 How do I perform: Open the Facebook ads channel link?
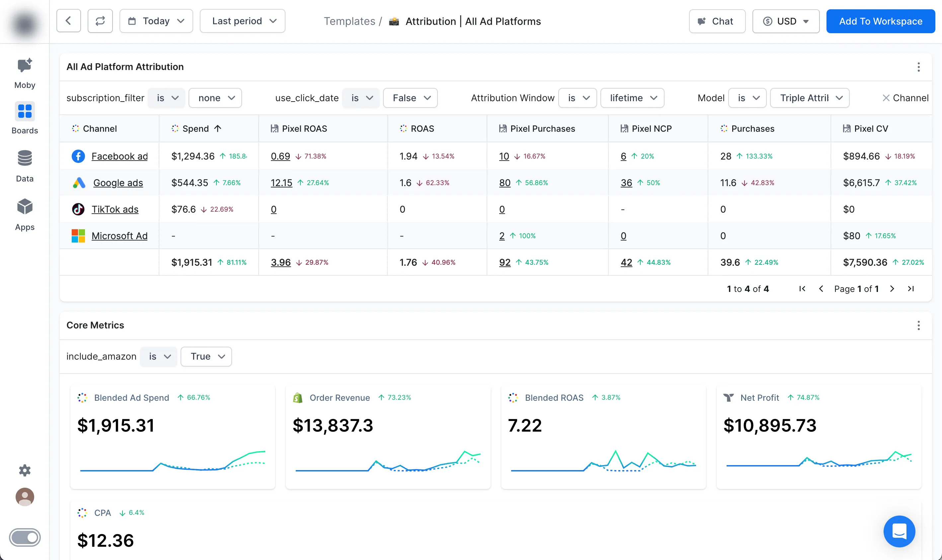(x=119, y=156)
